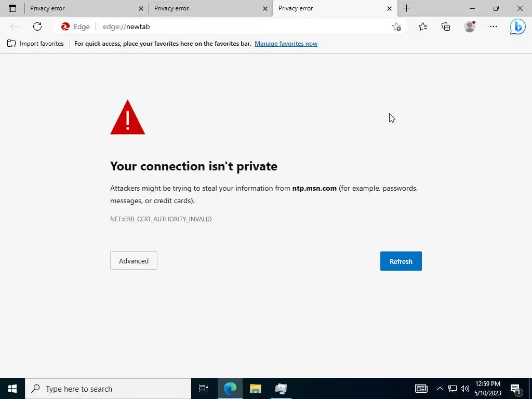Open the volume control tray icon
Image resolution: width=532 pixels, height=399 pixels.
(465, 389)
